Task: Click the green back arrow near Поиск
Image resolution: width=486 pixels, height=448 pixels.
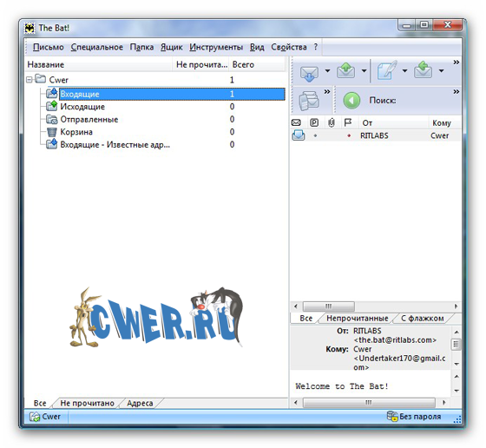Action: pyautogui.click(x=351, y=101)
